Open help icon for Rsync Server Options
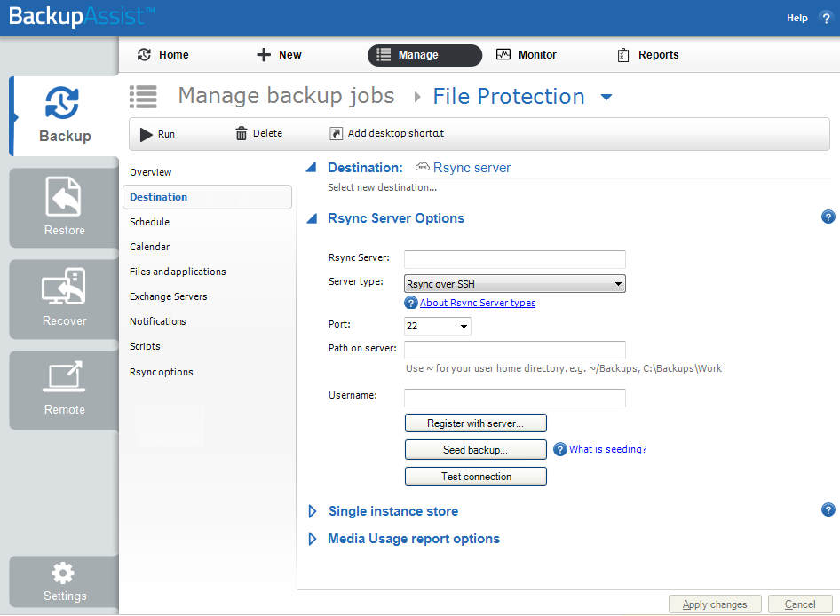The image size is (840, 616). [828, 217]
